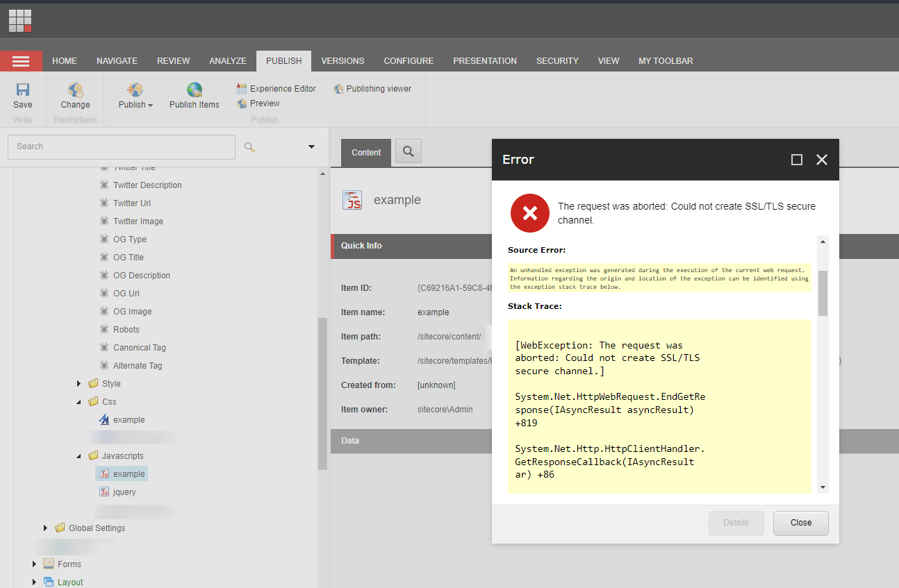
Task: Click the Layout item icon
Action: [x=49, y=582]
